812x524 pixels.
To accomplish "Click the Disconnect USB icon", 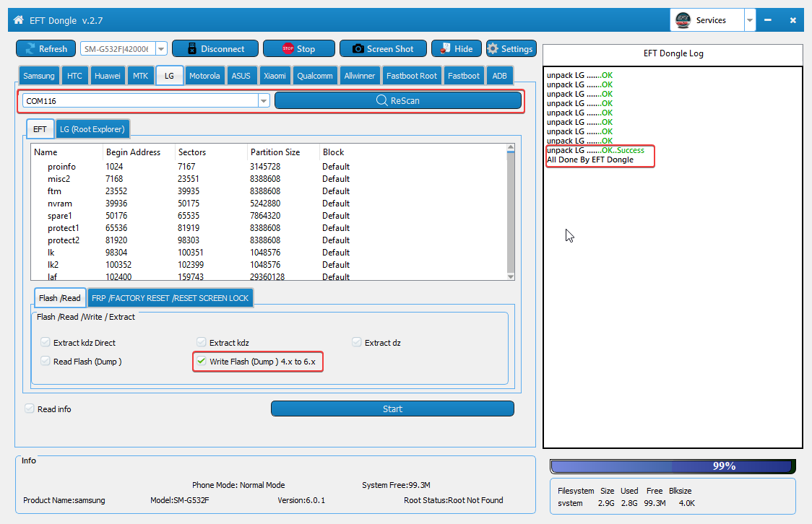I will point(191,49).
